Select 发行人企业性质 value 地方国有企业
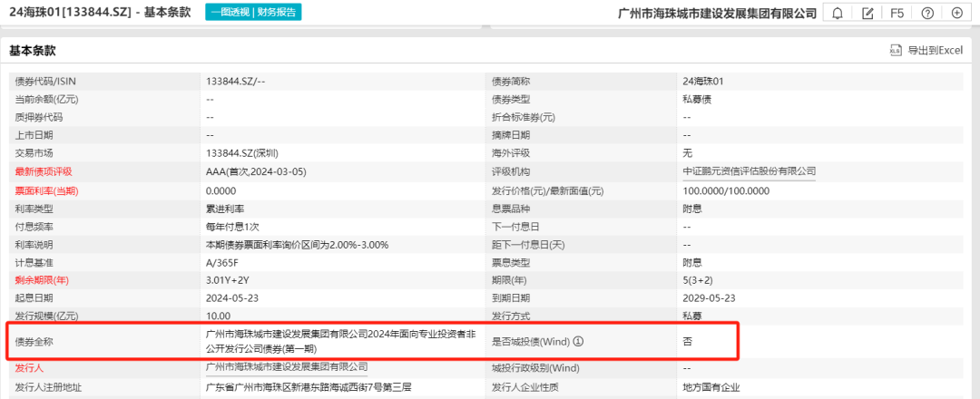980x399 pixels. 712,387
